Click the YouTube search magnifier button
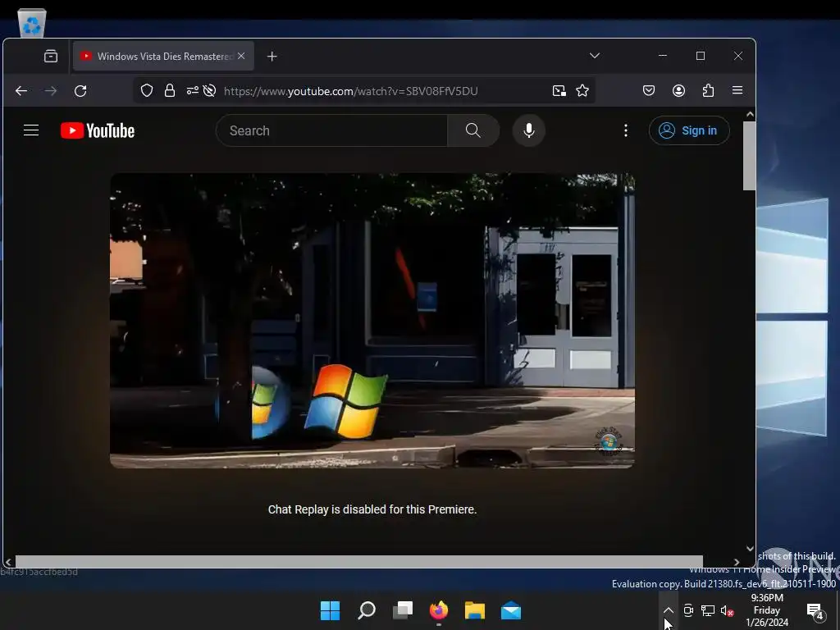840x630 pixels. pyautogui.click(x=473, y=130)
